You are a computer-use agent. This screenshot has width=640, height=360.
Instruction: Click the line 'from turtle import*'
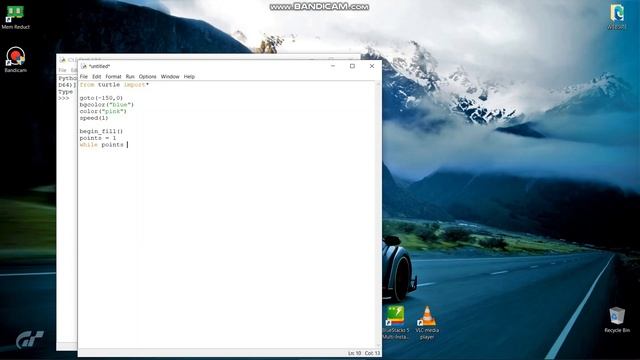(x=114, y=85)
